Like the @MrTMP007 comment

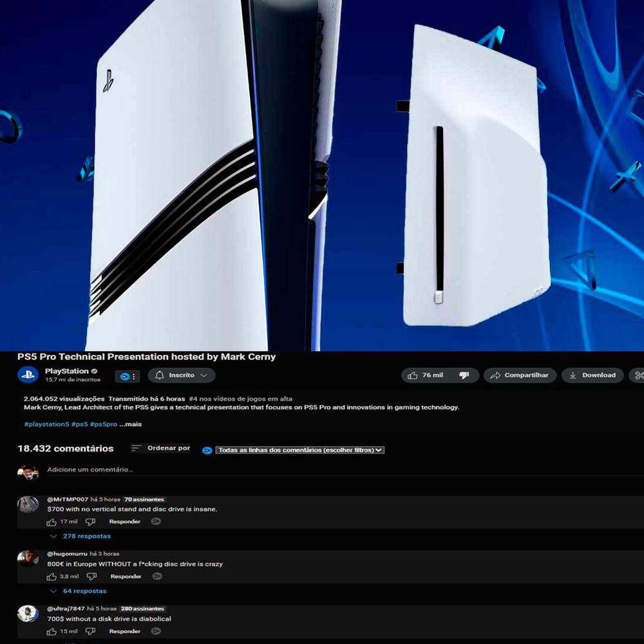[x=52, y=522]
